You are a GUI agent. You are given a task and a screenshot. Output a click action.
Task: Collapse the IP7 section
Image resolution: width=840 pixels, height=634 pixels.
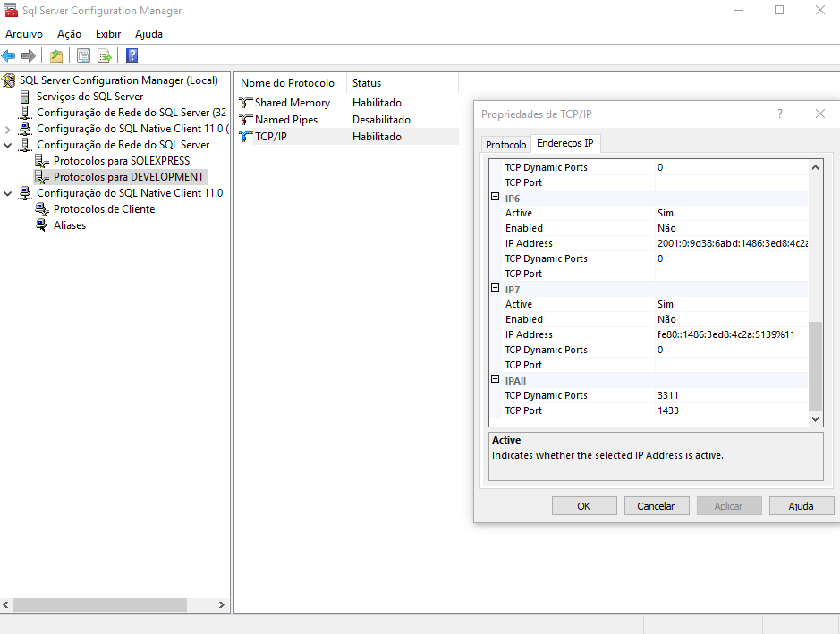point(496,288)
